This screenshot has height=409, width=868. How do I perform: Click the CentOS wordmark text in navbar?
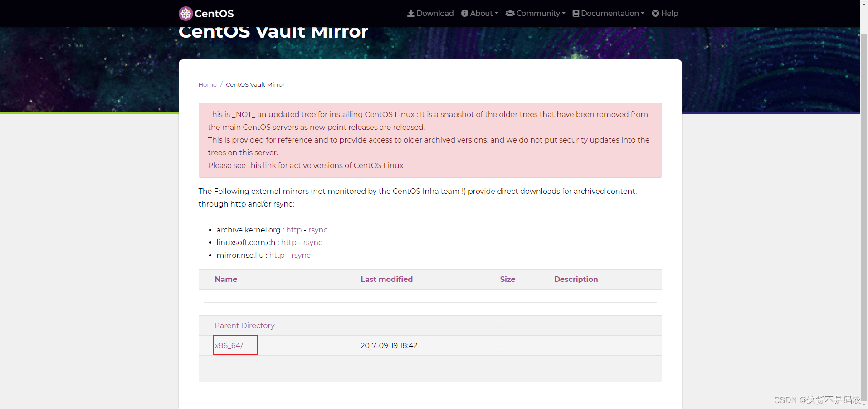214,14
